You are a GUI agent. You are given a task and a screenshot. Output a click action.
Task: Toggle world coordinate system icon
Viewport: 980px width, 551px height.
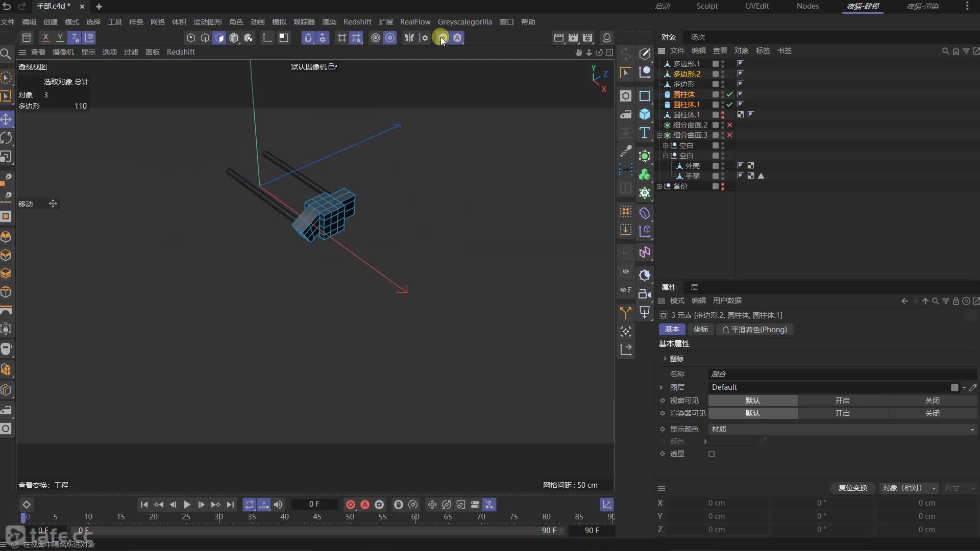(89, 37)
